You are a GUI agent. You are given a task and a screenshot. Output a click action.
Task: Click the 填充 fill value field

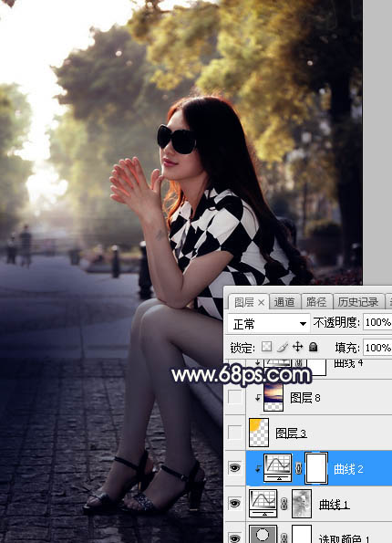point(377,348)
